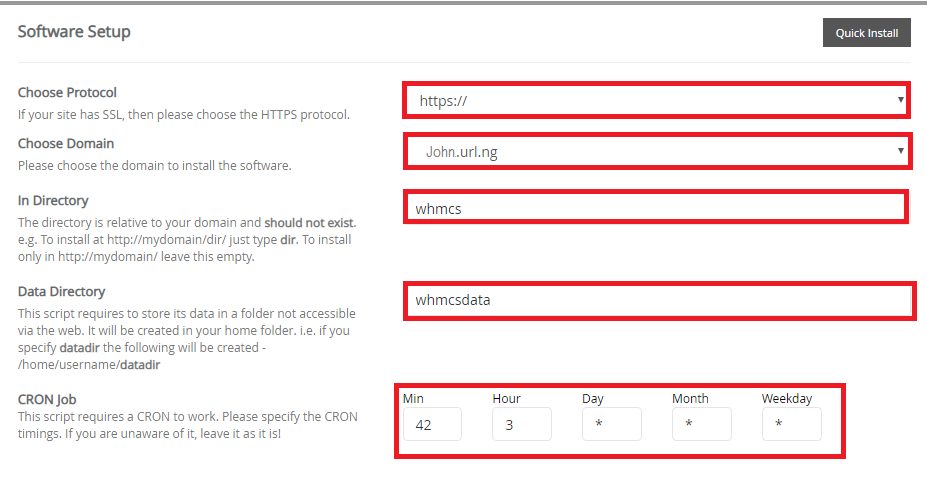The height and width of the screenshot is (487, 927).
Task: Click the CRON Job label text
Action: click(x=47, y=400)
